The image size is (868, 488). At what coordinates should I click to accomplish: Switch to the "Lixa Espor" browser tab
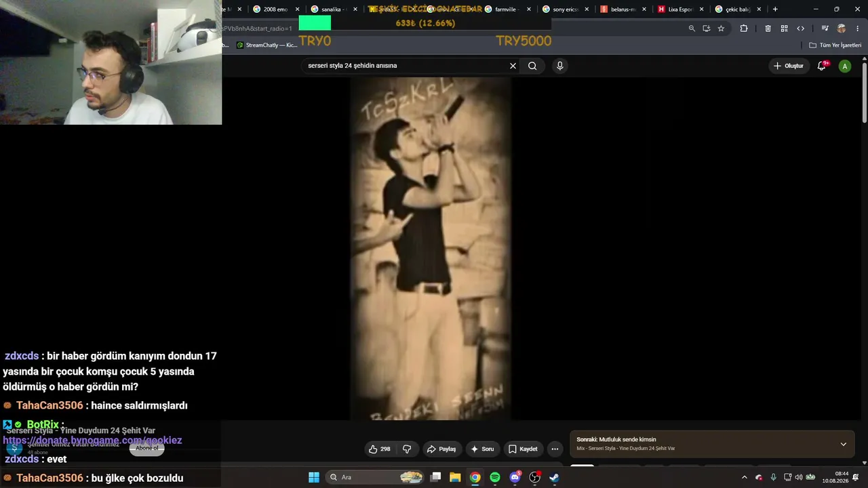tap(680, 9)
